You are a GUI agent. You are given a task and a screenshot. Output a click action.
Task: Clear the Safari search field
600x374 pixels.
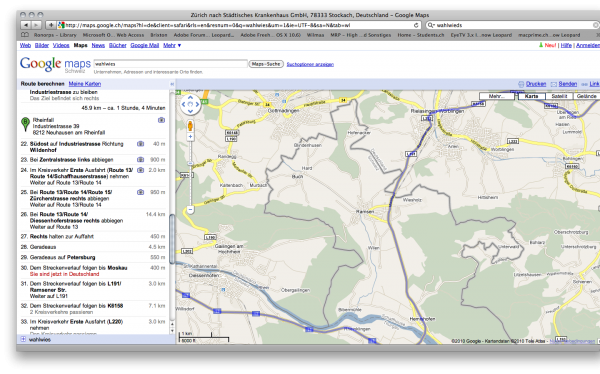596,25
